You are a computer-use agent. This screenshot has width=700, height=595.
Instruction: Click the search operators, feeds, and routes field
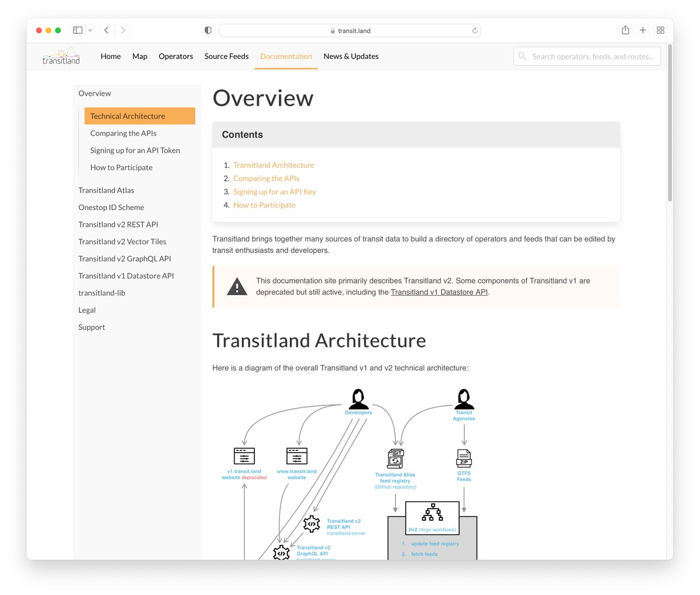click(586, 56)
